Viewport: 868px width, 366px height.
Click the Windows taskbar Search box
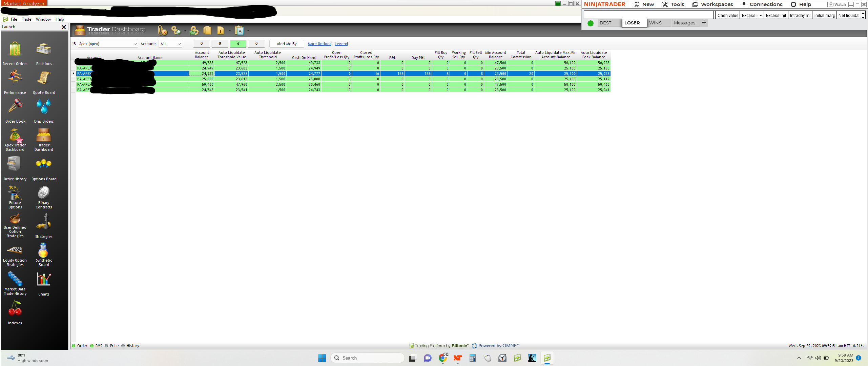coord(367,358)
